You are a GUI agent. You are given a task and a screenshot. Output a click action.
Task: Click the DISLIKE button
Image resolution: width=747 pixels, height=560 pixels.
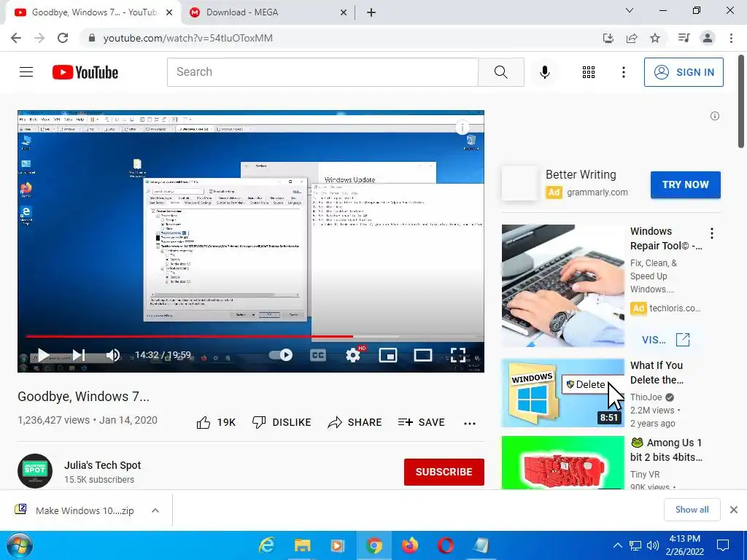point(282,422)
